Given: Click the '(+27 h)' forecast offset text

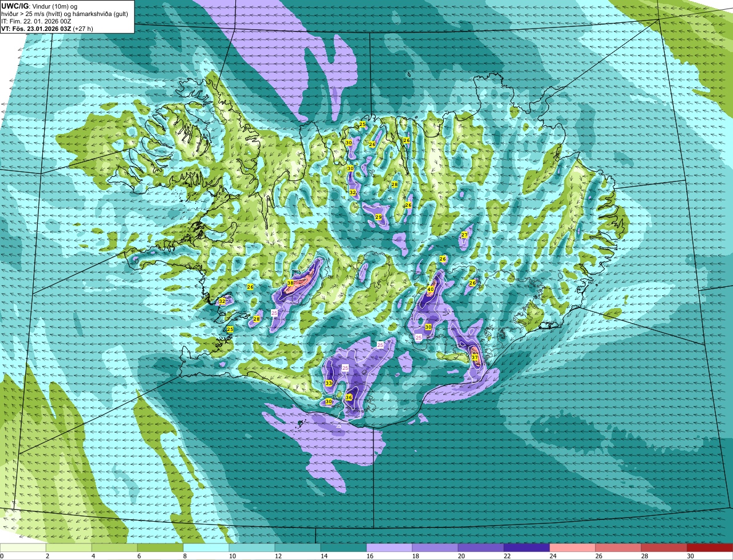Looking at the screenshot, I should tap(84, 29).
